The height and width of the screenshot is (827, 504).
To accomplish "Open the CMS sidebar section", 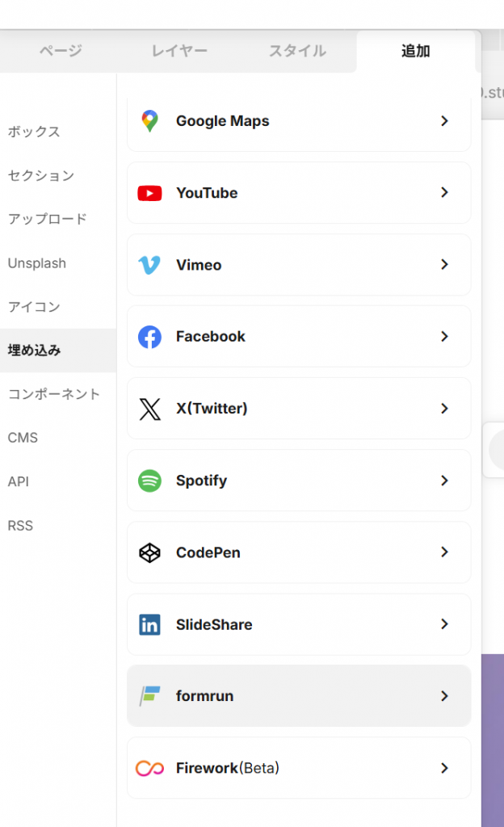I will (23, 437).
